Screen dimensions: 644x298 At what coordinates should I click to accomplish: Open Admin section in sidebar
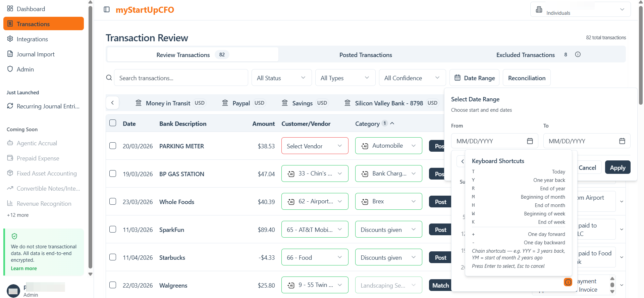[x=43, y=69]
